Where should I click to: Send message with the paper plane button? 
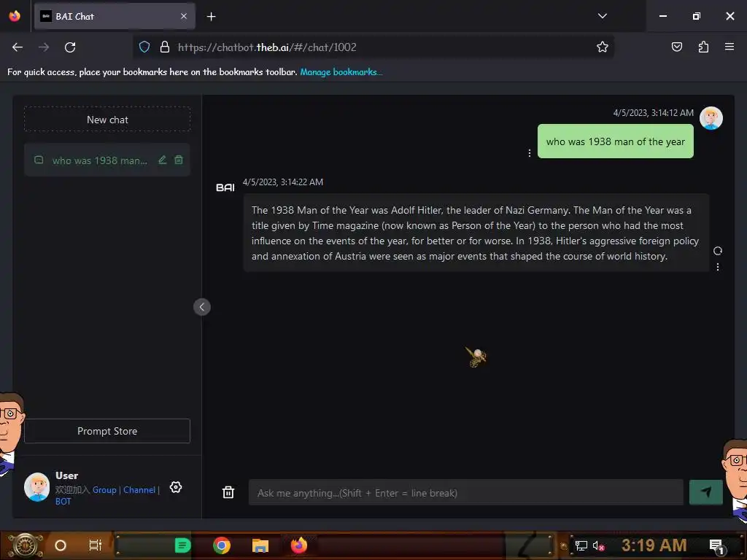click(x=706, y=492)
